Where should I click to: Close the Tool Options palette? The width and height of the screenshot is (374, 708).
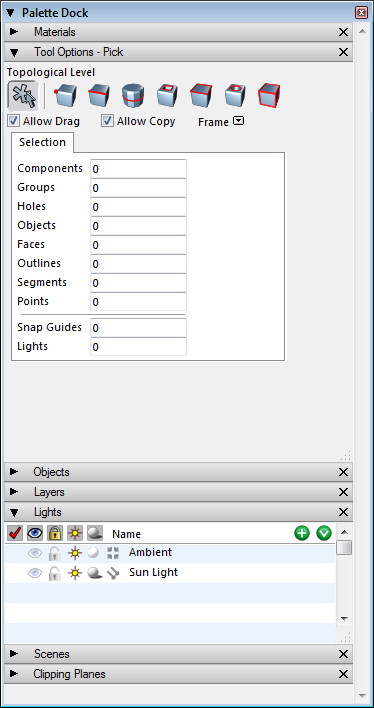point(343,52)
